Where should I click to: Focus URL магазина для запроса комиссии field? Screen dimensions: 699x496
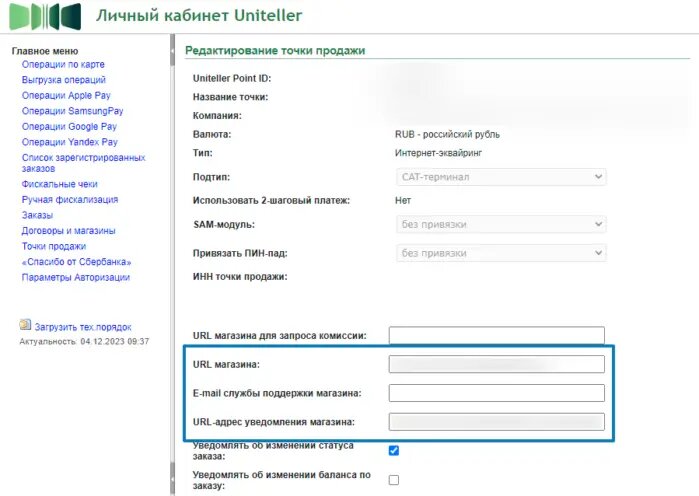coord(497,336)
